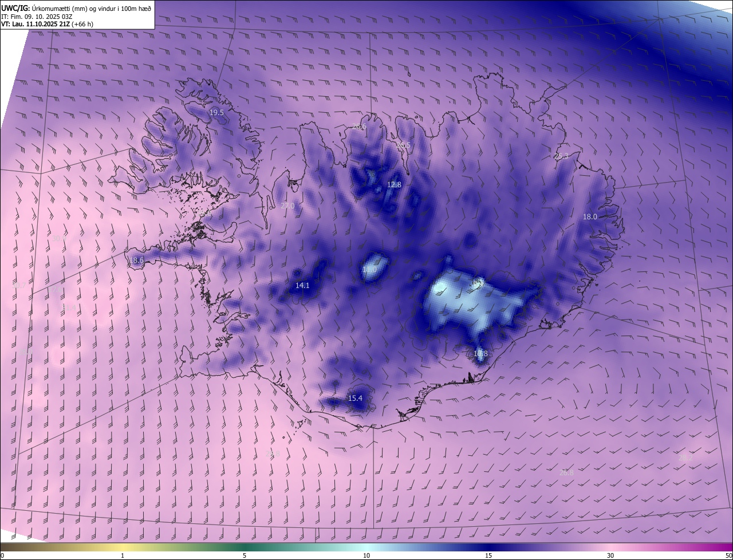The image size is (733, 560).
Task: Click the map title 'Úrkomumætti (mm) og vindur í 100m hæð'
Action: pyautogui.click(x=91, y=8)
